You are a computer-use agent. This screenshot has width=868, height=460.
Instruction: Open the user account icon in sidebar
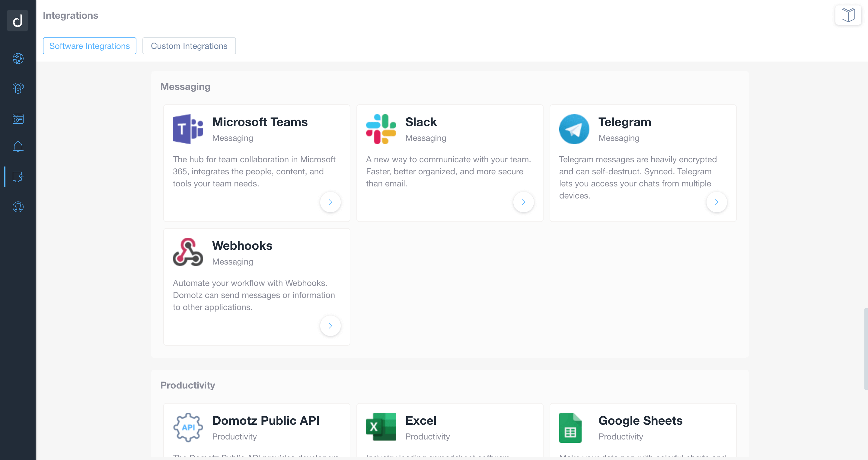pos(18,207)
